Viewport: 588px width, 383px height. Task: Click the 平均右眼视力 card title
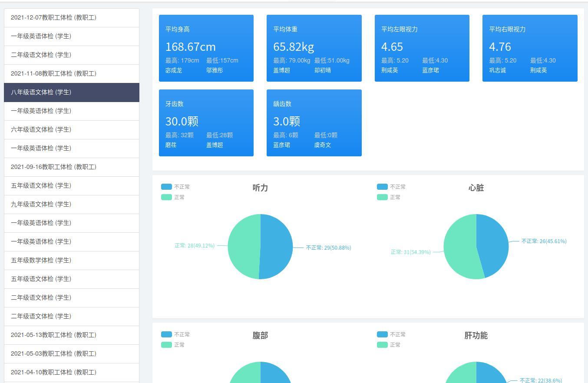[507, 30]
